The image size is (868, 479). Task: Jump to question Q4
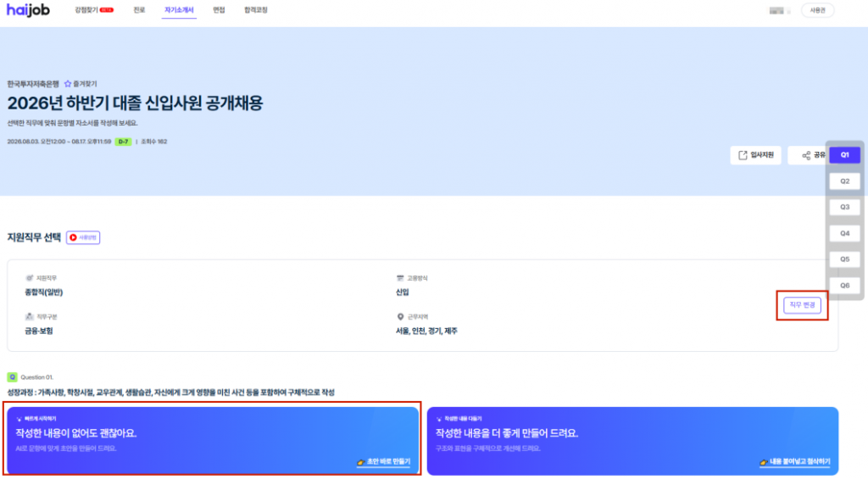pyautogui.click(x=845, y=233)
